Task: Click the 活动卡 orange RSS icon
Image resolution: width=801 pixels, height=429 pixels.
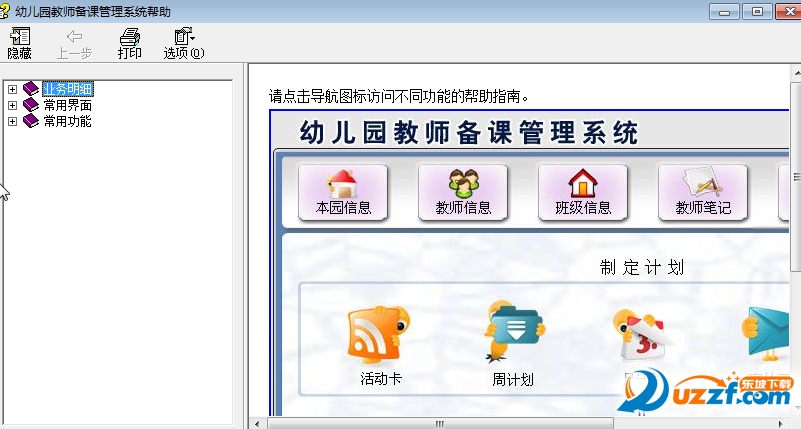Action: (x=378, y=335)
